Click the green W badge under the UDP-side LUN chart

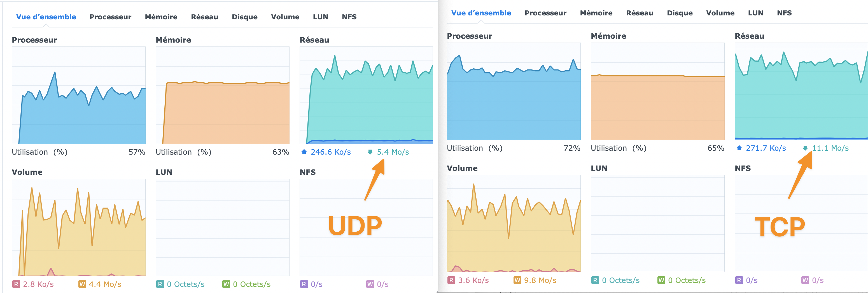(x=226, y=284)
